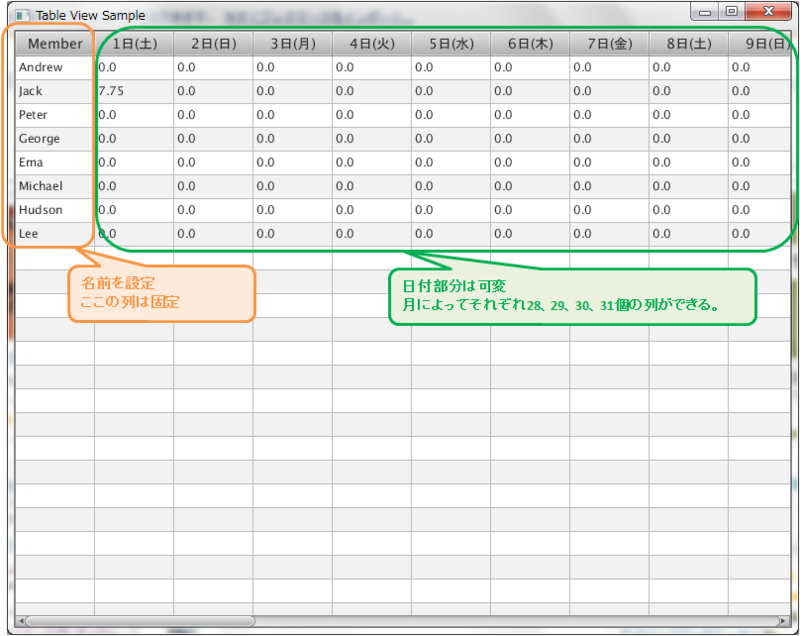The image size is (800, 636).
Task: Click the 3日(月) column header
Action: click(292, 44)
